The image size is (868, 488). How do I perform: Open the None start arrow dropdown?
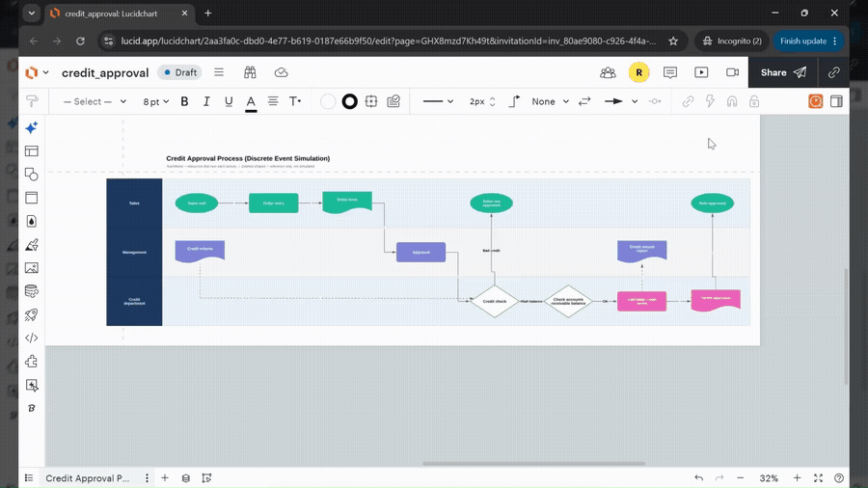tap(551, 101)
